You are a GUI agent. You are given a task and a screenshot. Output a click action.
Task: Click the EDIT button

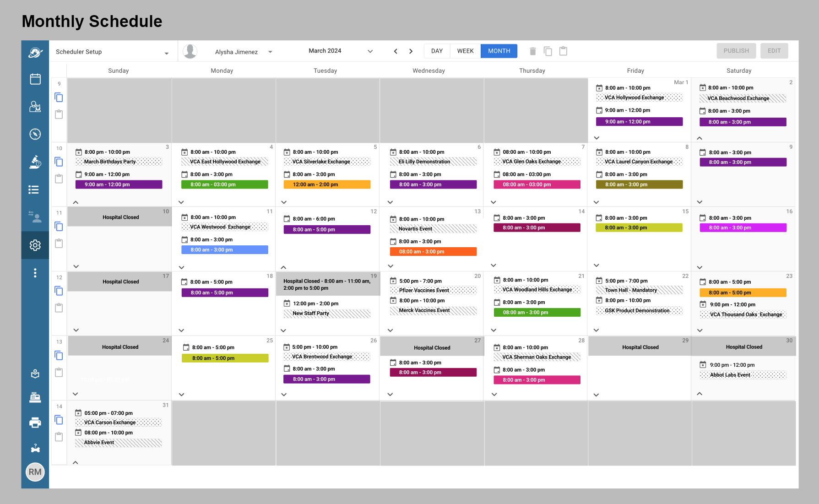click(x=774, y=51)
